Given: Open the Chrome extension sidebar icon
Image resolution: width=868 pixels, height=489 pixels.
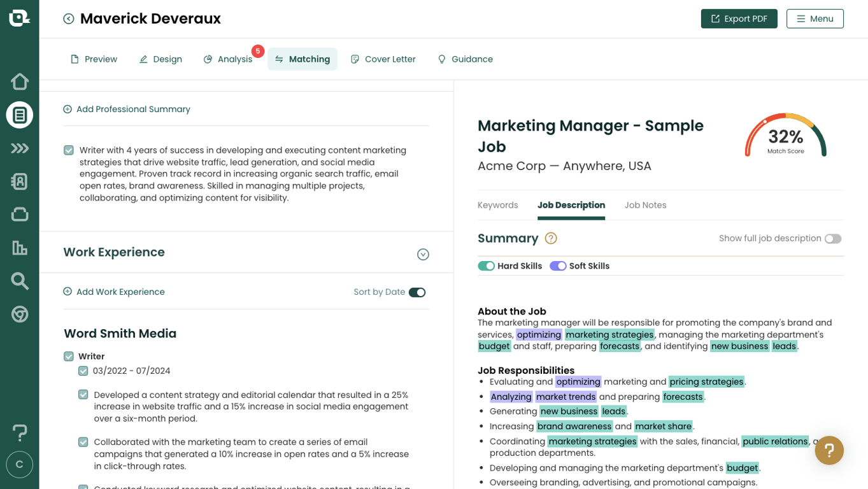Looking at the screenshot, I should click(20, 314).
